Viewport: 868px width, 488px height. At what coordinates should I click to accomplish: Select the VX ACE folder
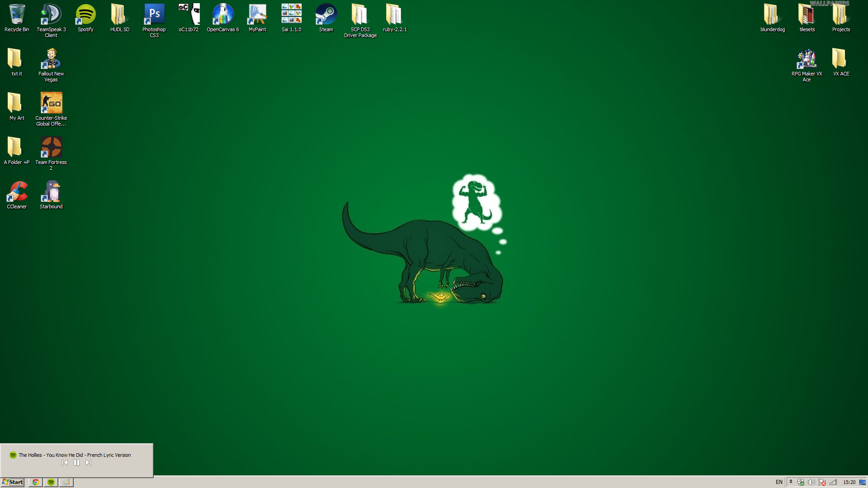(x=841, y=62)
